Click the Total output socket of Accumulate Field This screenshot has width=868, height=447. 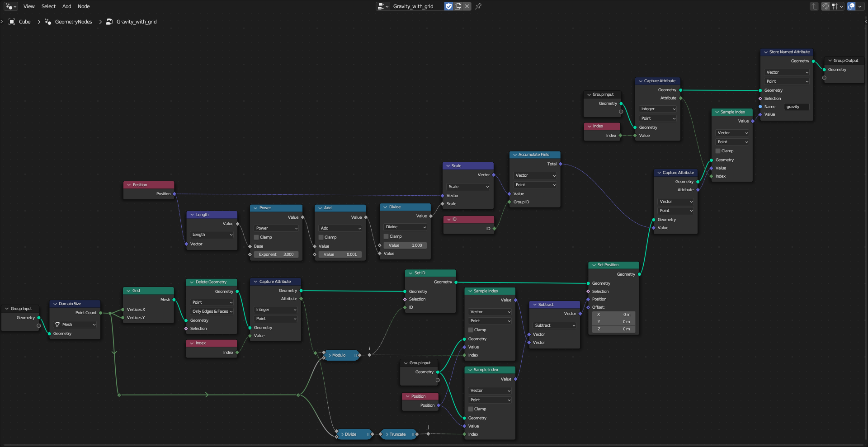click(x=561, y=164)
